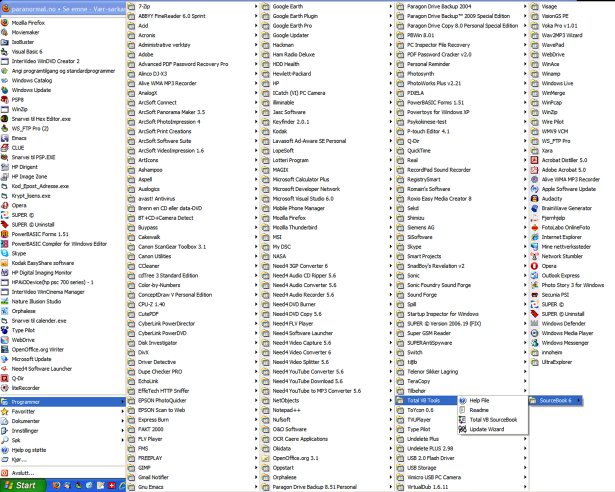Open Need4 Video Converter 6 folder
This screenshot has height=492, width=615.
[327, 352]
